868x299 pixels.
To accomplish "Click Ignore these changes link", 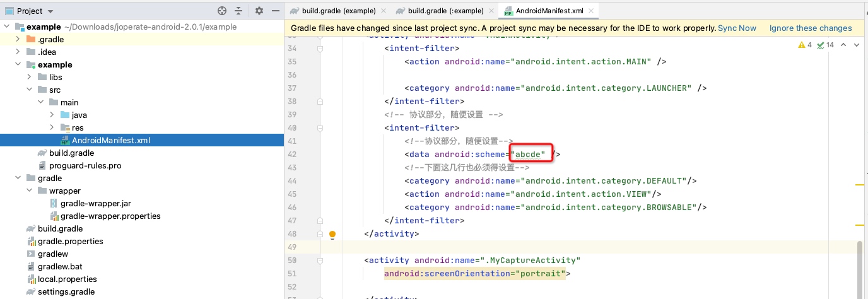I will [810, 28].
